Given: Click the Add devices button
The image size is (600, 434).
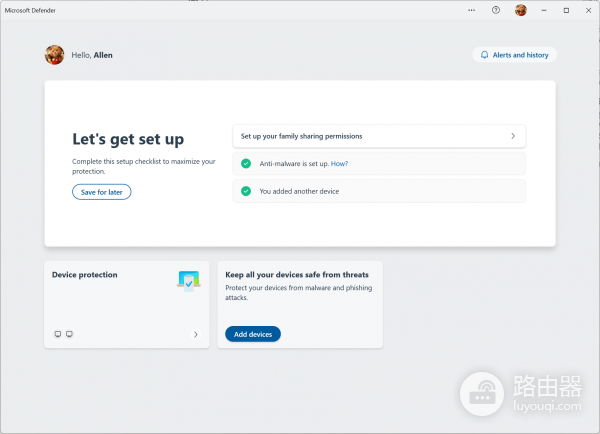Looking at the screenshot, I should pyautogui.click(x=253, y=334).
